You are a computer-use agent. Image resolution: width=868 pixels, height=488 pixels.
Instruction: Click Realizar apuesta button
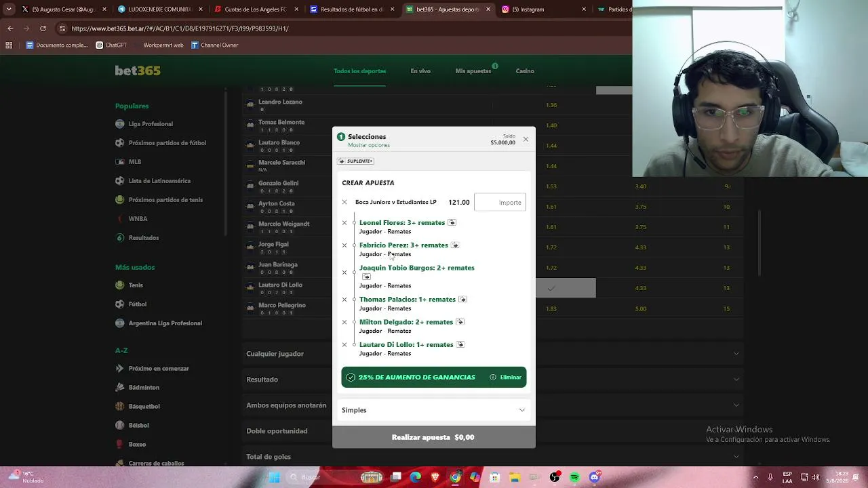pos(434,437)
